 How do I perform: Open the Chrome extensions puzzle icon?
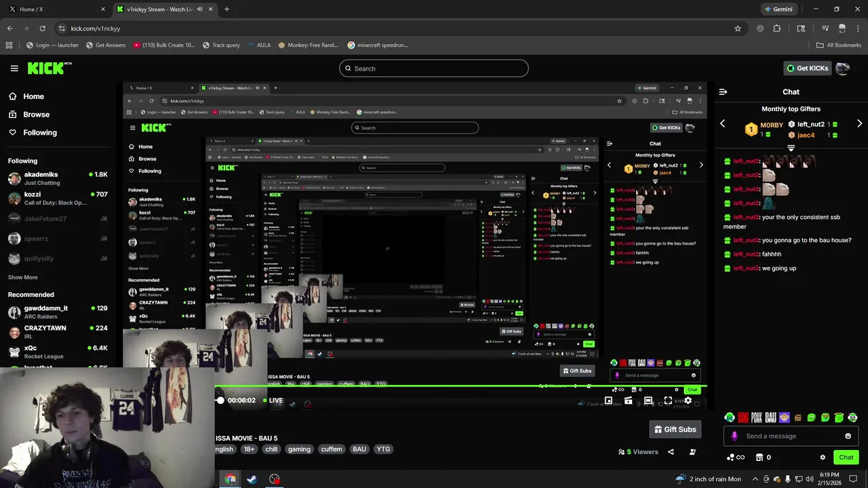click(x=777, y=28)
